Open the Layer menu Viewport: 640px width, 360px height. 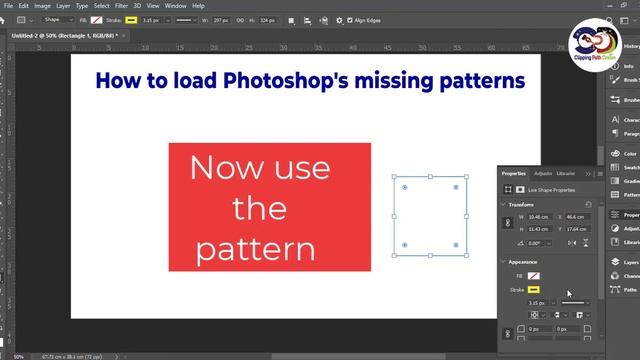pyautogui.click(x=63, y=6)
